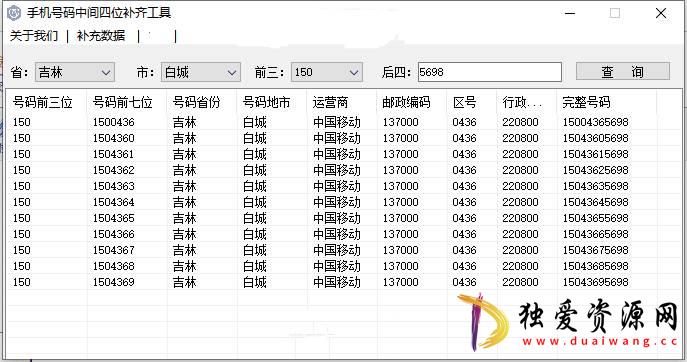Viewport: 687px width, 362px height.
Task: Select the cell 1504363
Action: point(113,186)
